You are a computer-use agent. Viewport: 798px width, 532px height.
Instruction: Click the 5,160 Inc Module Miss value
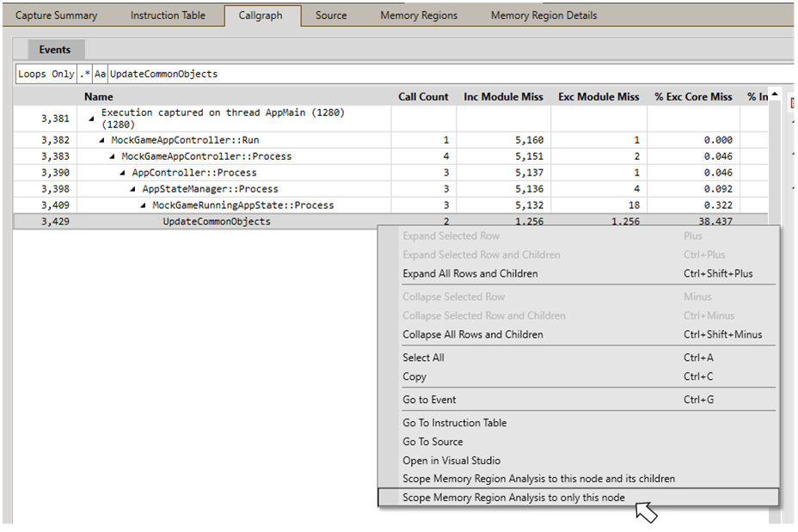(x=530, y=140)
